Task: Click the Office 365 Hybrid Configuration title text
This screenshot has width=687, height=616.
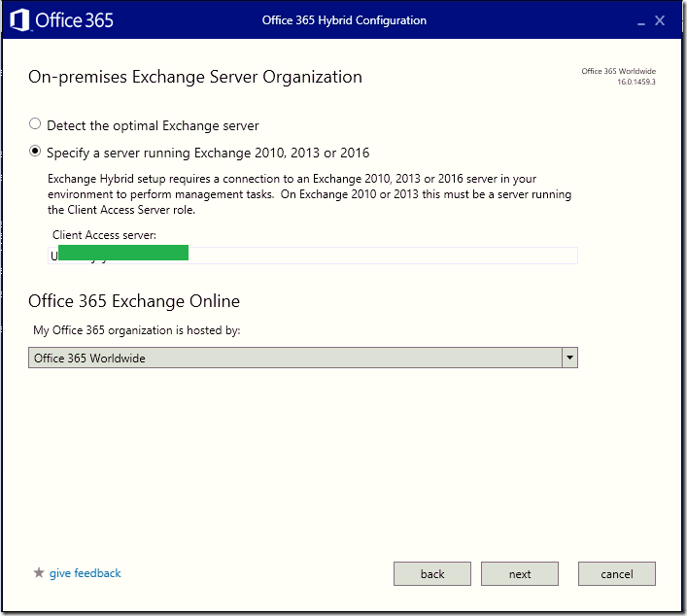Action: click(x=344, y=20)
